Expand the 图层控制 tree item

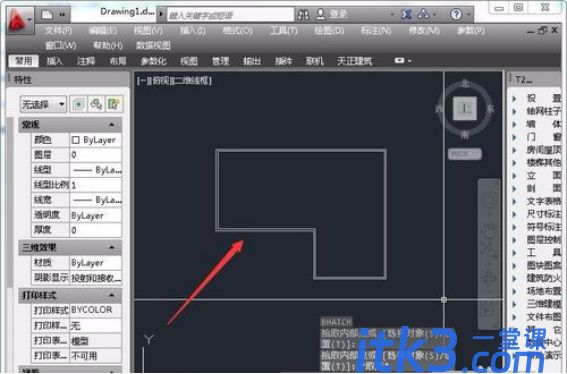pyautogui.click(x=515, y=240)
